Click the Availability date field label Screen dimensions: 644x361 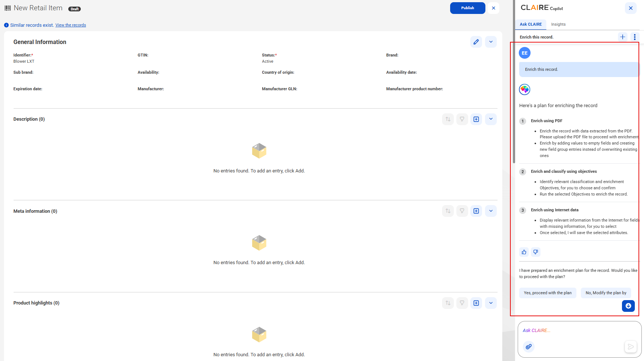(x=401, y=72)
